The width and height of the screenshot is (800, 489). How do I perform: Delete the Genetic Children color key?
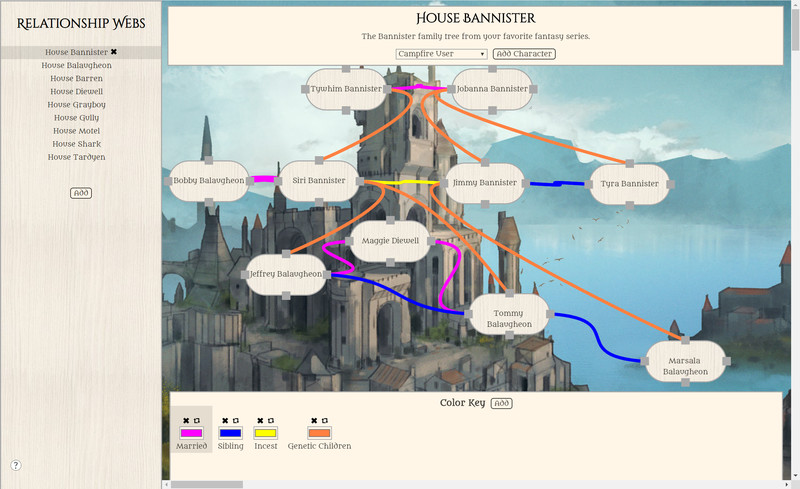(x=314, y=421)
